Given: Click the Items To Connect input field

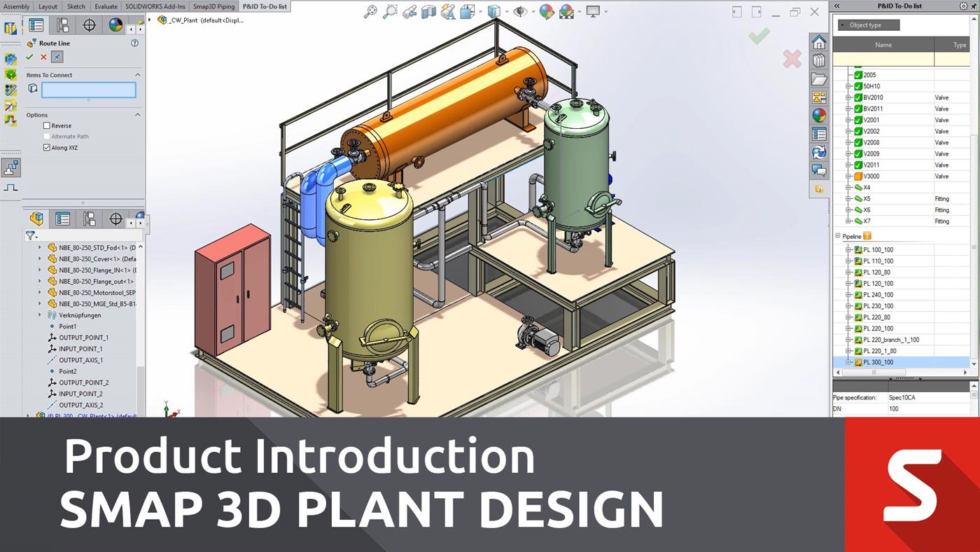Looking at the screenshot, I should [88, 89].
